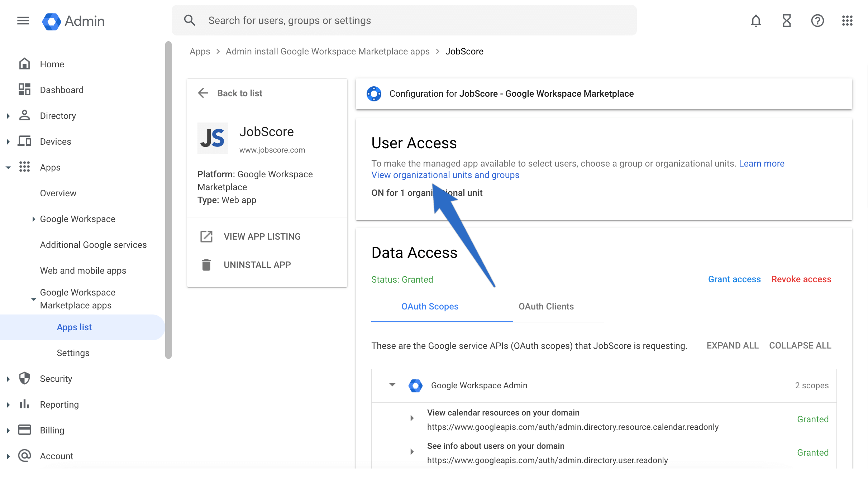Image resolution: width=868 pixels, height=485 pixels.
Task: Collapse the Apps sidebar section
Action: point(8,167)
